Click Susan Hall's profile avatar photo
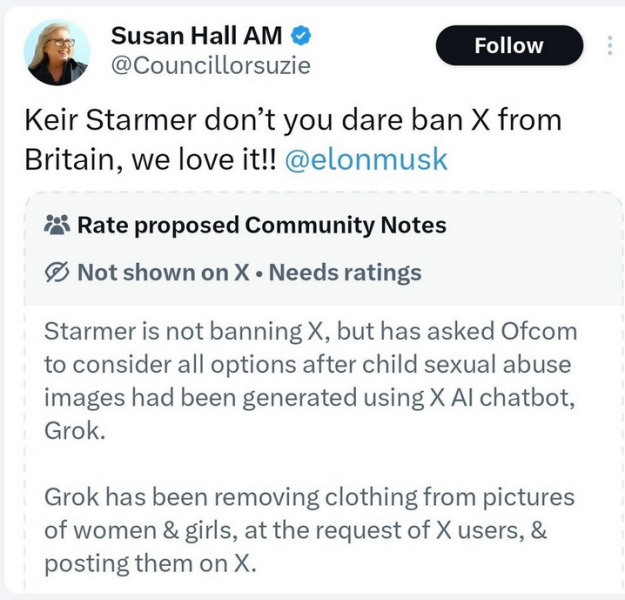Viewport: 625px width, 600px height. [x=58, y=52]
